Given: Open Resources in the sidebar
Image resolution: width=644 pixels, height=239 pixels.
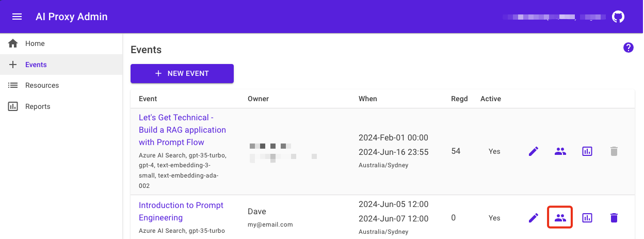Looking at the screenshot, I should (42, 85).
